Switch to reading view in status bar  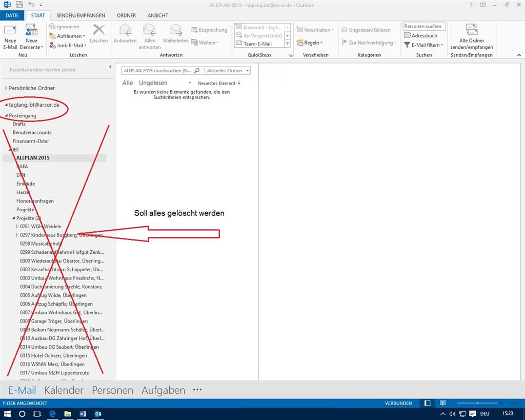click(x=442, y=403)
